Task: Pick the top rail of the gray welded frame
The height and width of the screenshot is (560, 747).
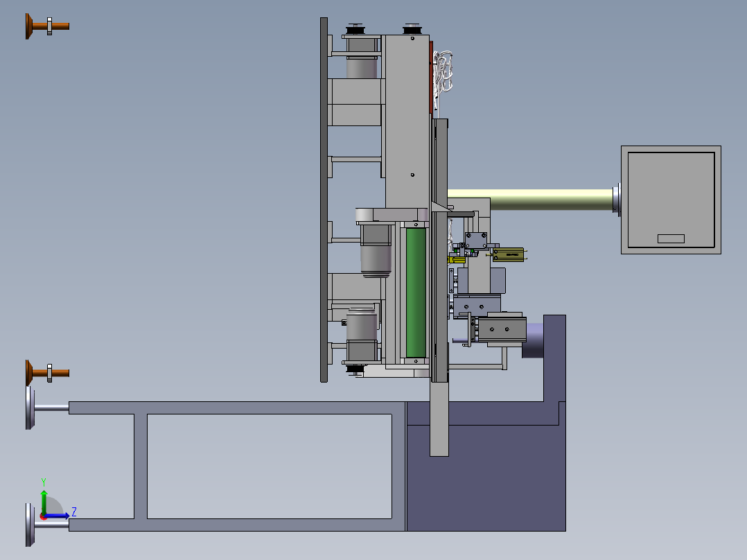Action: (237, 408)
